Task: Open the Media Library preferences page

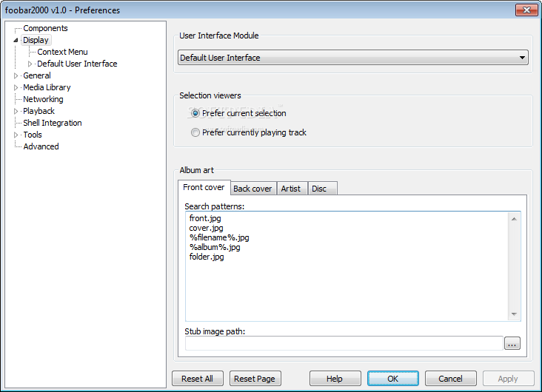Action: pos(47,88)
